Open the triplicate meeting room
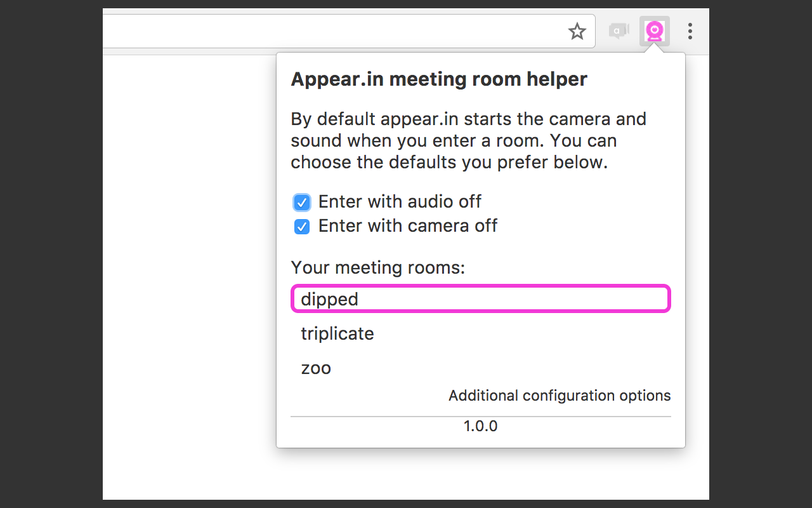Viewport: 812px width, 508px height. 337,333
